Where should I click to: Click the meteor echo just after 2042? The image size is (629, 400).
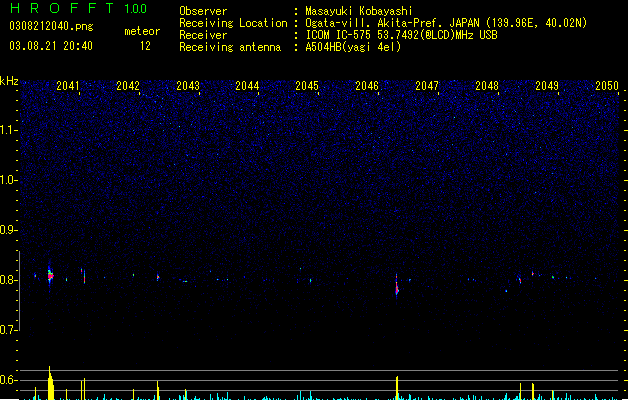(x=158, y=277)
